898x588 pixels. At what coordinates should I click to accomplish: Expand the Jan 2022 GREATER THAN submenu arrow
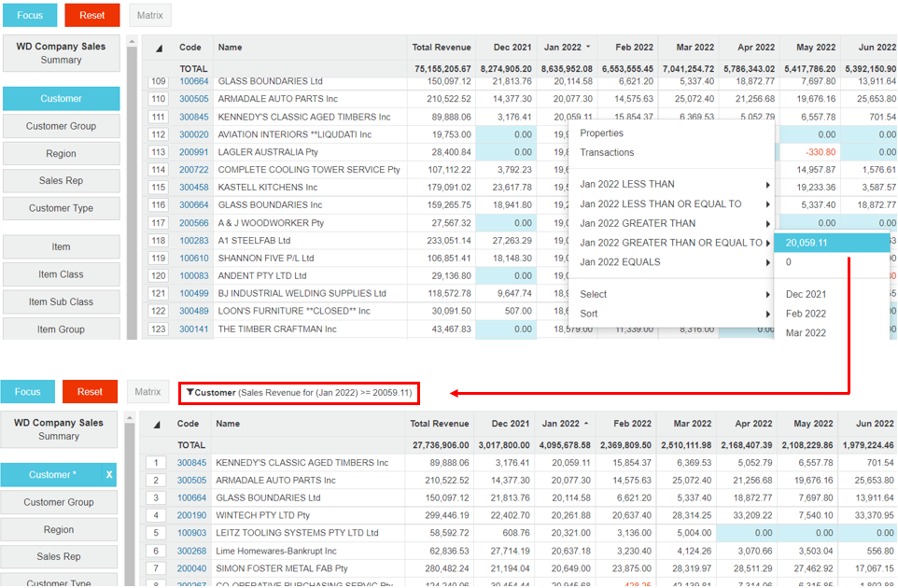(x=767, y=223)
